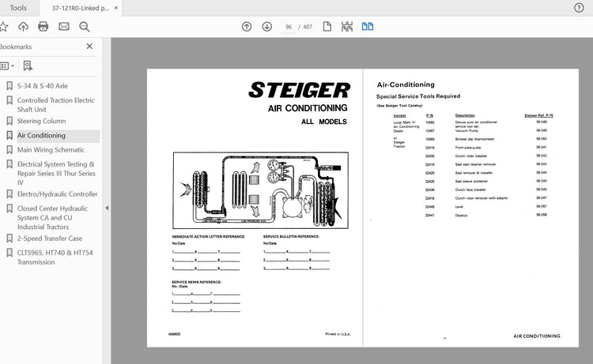Click the "Special Service Tools Required" heading
The height and width of the screenshot is (364, 593).
pos(418,96)
